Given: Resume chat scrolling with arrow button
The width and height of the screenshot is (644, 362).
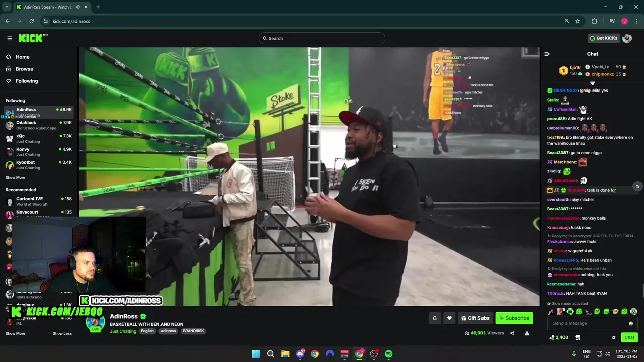Looking at the screenshot, I should coord(637,186).
